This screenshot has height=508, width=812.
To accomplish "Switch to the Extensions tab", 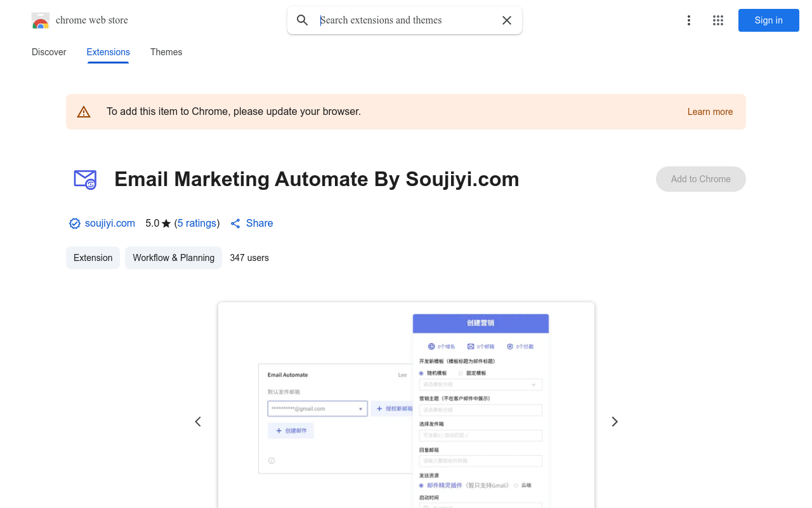I will tap(108, 52).
